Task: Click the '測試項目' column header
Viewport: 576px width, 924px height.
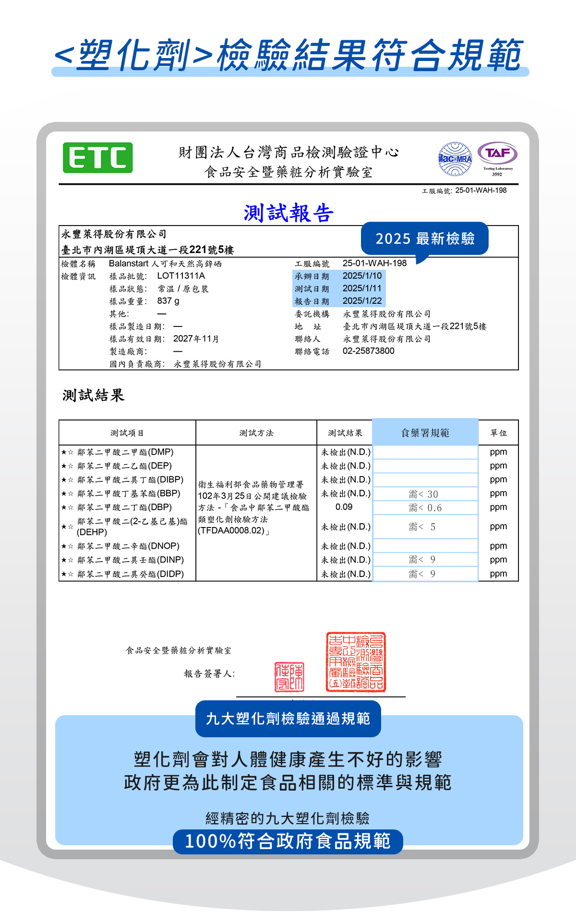Action: click(127, 433)
